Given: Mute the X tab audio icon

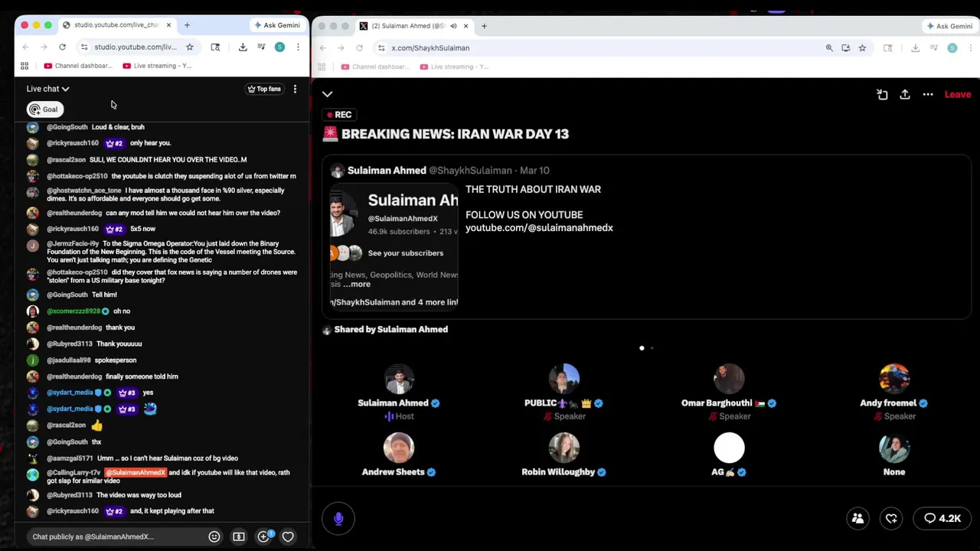Looking at the screenshot, I should pyautogui.click(x=453, y=26).
